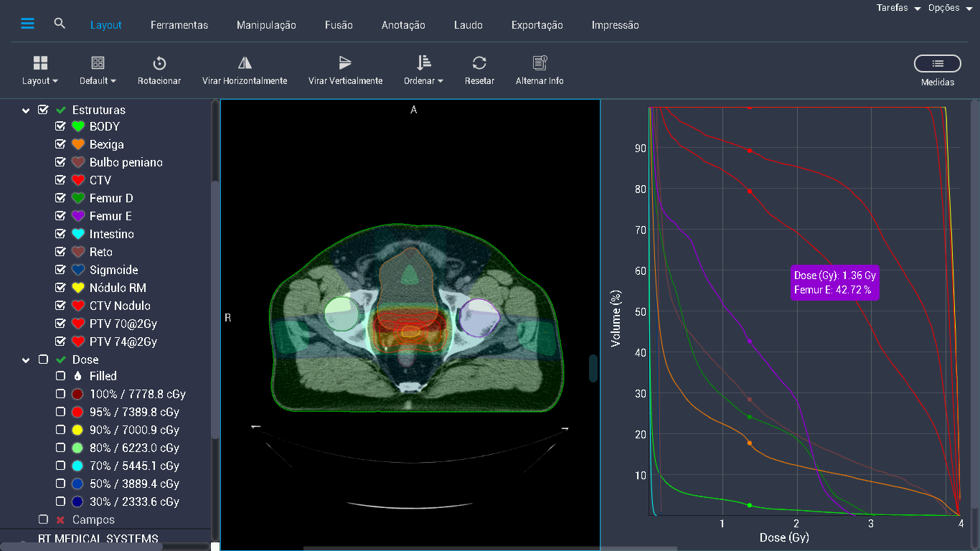Uncheck the Bexiga structure
This screenshot has width=980, height=551.
tap(60, 144)
